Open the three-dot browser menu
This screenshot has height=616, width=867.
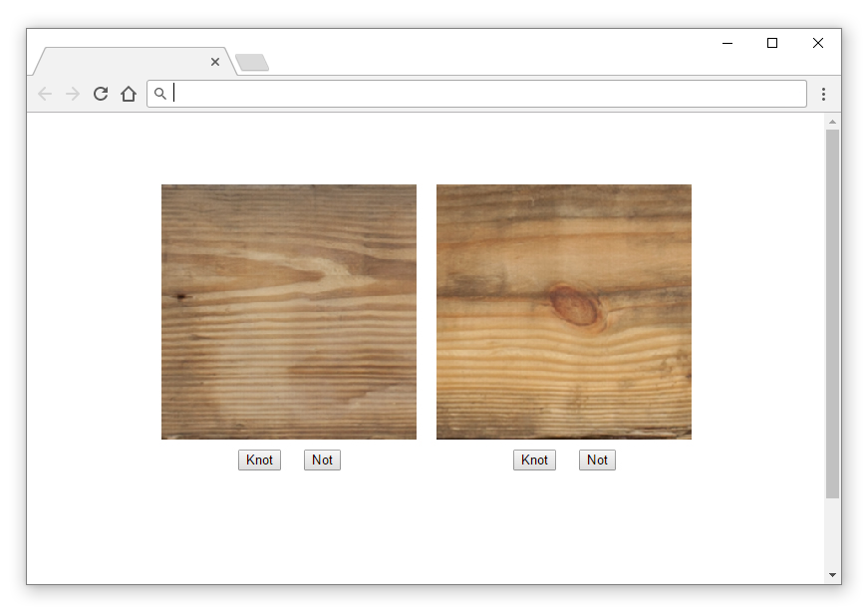[x=823, y=94]
